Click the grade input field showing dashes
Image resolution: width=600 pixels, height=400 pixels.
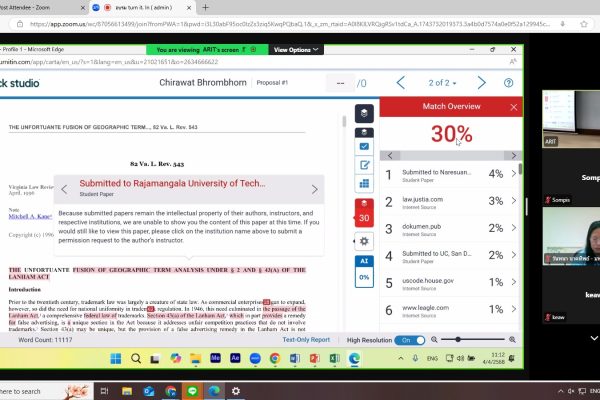(340, 83)
